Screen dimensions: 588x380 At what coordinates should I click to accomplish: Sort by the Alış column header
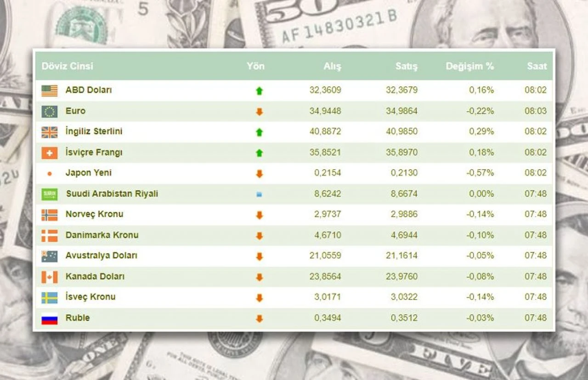(x=332, y=66)
